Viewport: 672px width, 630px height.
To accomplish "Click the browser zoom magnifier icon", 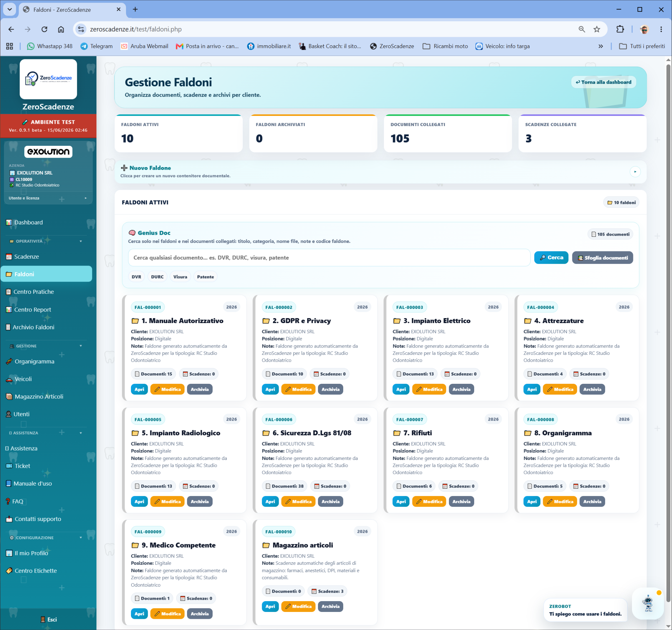I will click(x=581, y=29).
